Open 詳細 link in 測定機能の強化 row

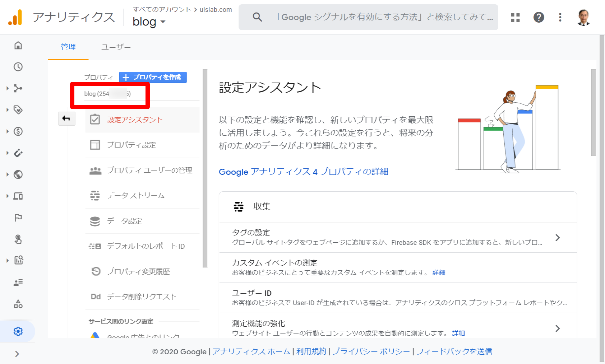458,333
